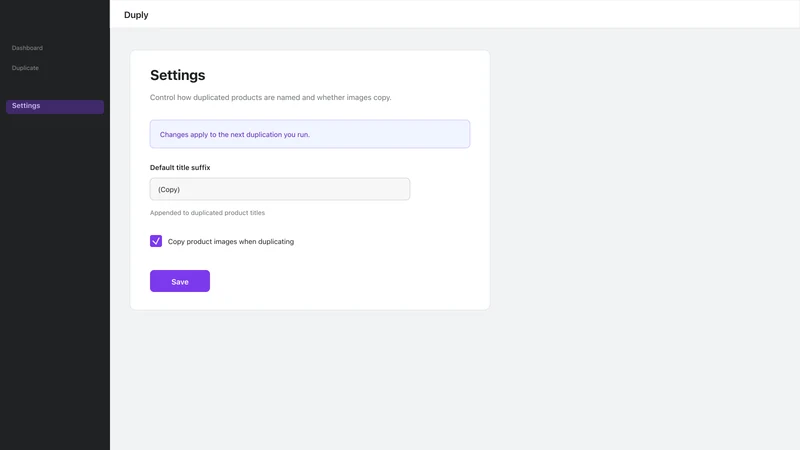Open the Dashboard page in the sidebar
Viewport: 800px width, 450px height.
[x=28, y=48]
